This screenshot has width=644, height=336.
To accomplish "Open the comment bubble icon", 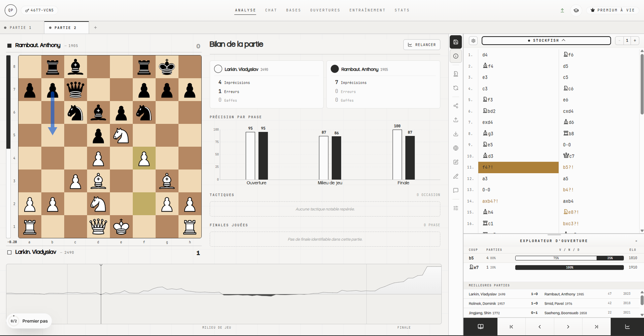I will point(456,191).
